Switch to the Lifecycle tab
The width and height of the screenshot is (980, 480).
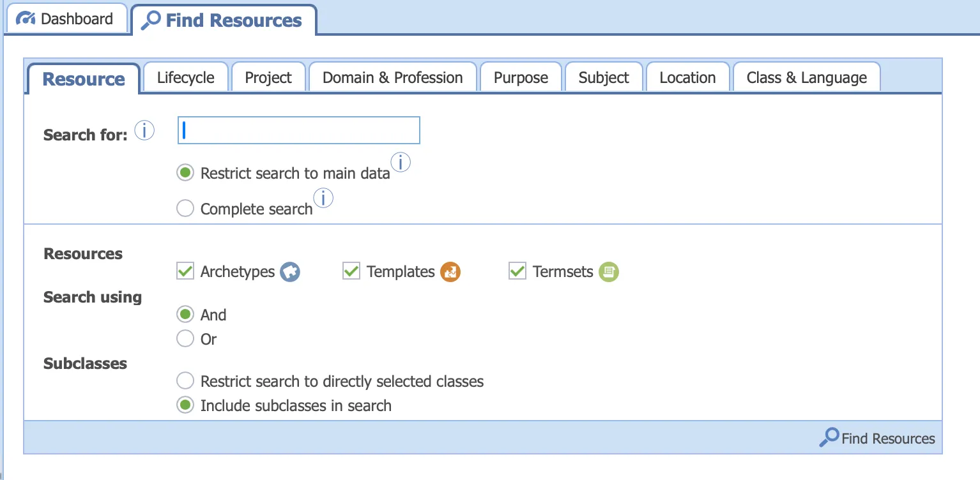pos(185,77)
